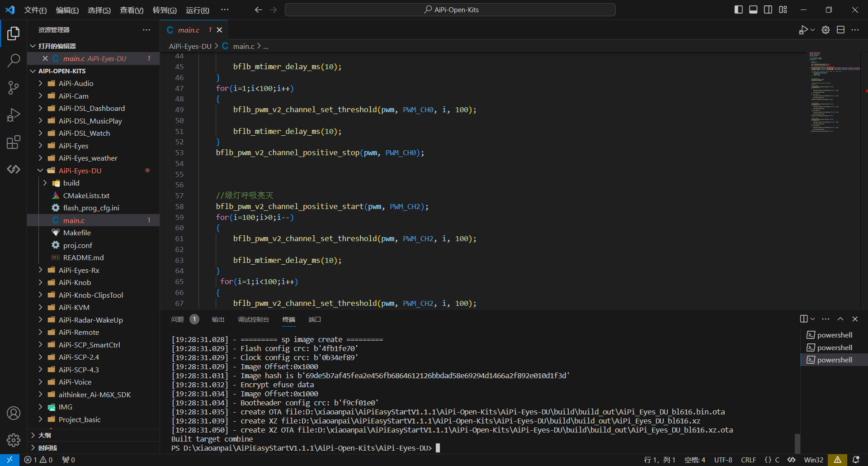Click the UTF-8 encoding status item
The width and height of the screenshot is (868, 466).
[x=723, y=460]
